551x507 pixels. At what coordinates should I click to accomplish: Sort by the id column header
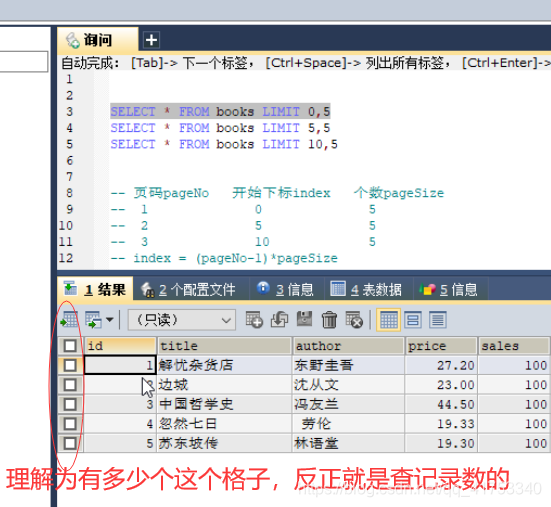pos(120,346)
